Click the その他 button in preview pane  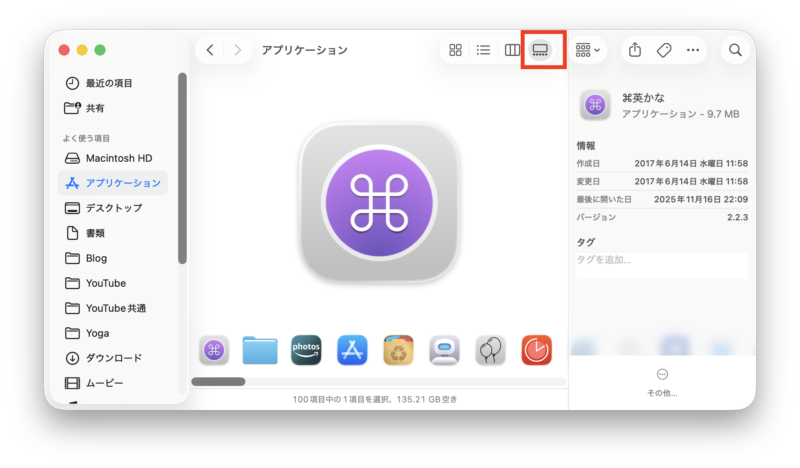[662, 381]
